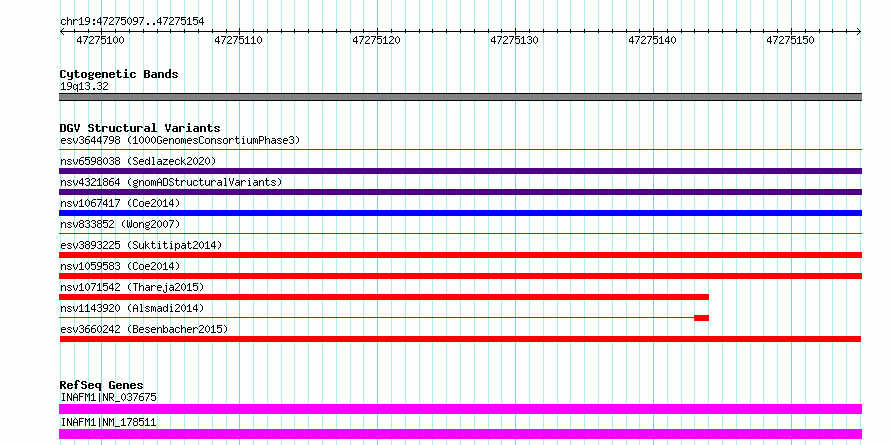Viewport: 890px width, 445px height.
Task: Click the small red block of nsv1143920
Action: [x=702, y=318]
